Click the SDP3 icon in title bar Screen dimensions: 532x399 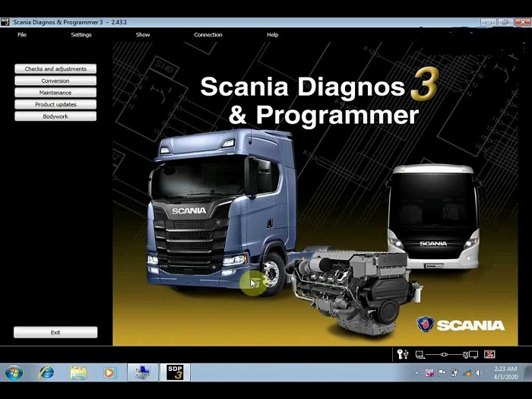coord(5,22)
